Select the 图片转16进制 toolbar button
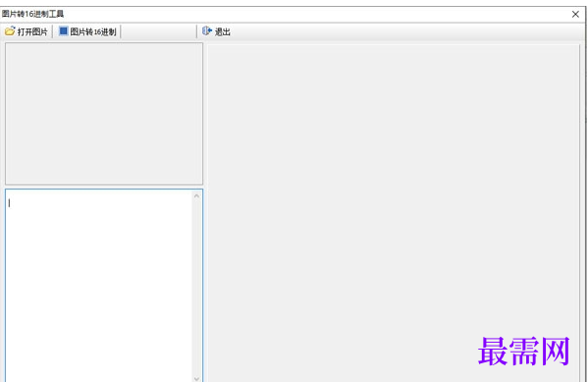 87,31
